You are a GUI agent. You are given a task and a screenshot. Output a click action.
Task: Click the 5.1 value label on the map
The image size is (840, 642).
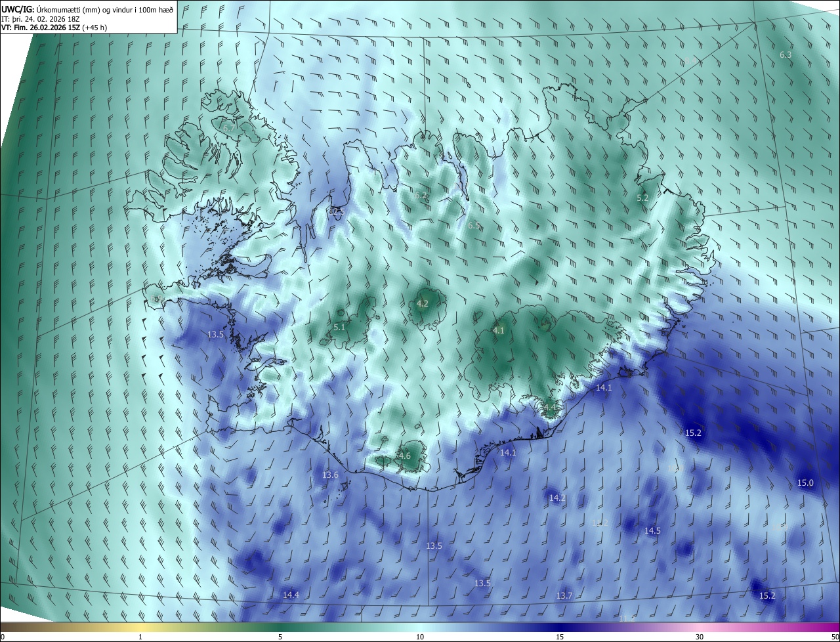tap(339, 326)
